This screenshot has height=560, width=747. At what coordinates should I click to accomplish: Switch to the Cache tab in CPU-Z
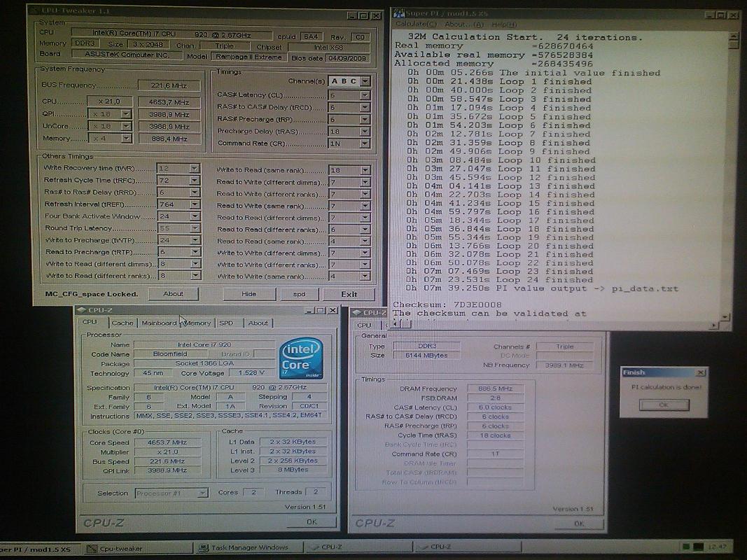click(123, 323)
